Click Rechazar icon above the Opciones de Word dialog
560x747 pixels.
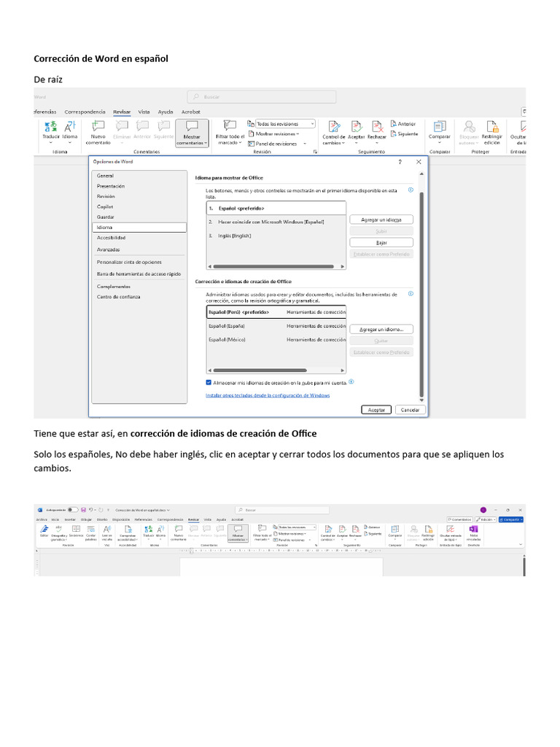(377, 126)
